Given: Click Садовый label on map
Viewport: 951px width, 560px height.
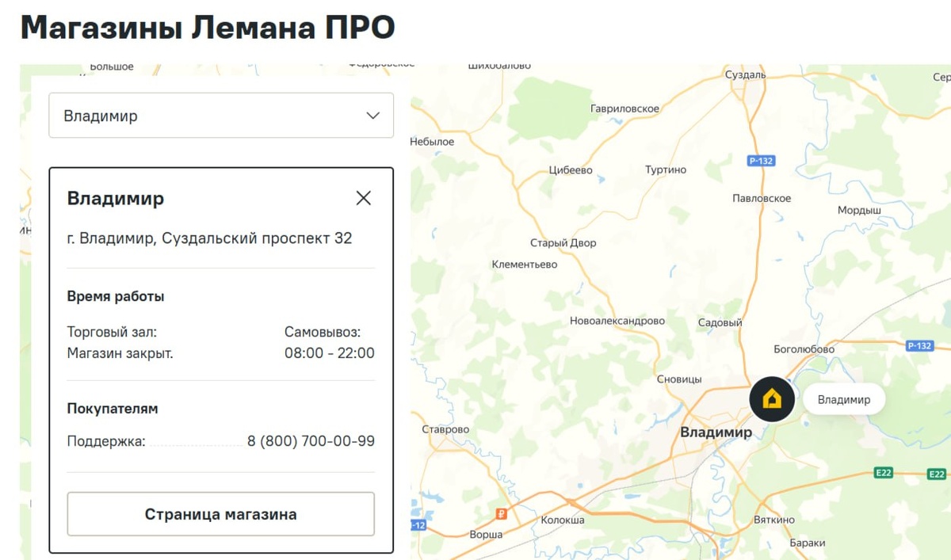Looking at the screenshot, I should (x=720, y=323).
